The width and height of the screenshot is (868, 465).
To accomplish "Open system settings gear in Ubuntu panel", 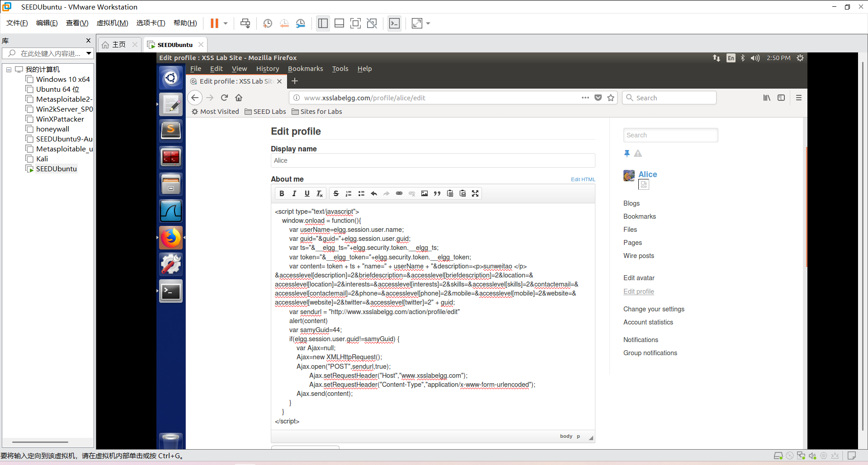I will click(800, 58).
